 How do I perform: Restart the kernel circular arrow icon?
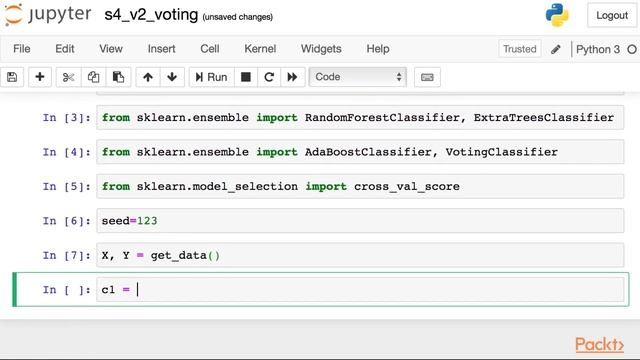click(x=269, y=77)
